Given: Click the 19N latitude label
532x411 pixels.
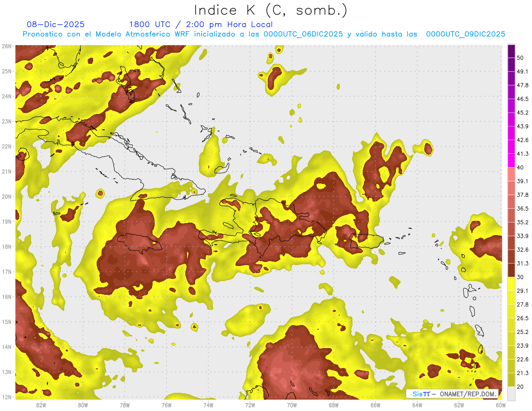Looking at the screenshot, I should click(6, 221).
